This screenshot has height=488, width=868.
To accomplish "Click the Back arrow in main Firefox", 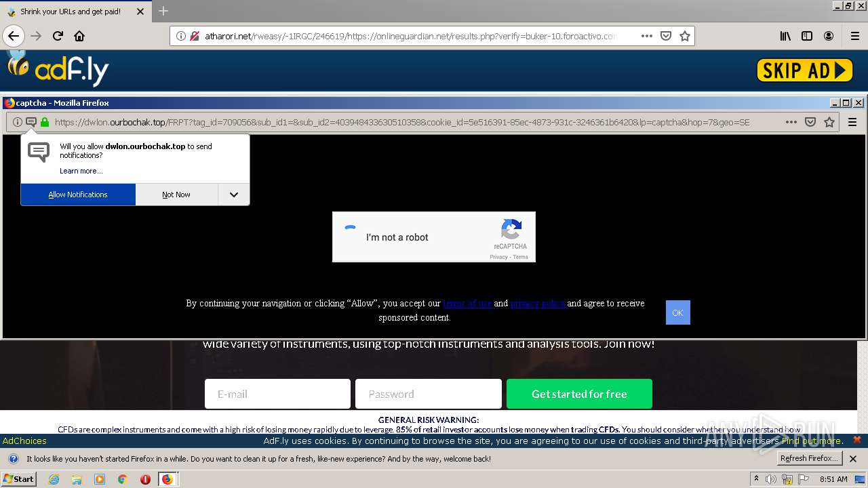I will click(x=14, y=36).
